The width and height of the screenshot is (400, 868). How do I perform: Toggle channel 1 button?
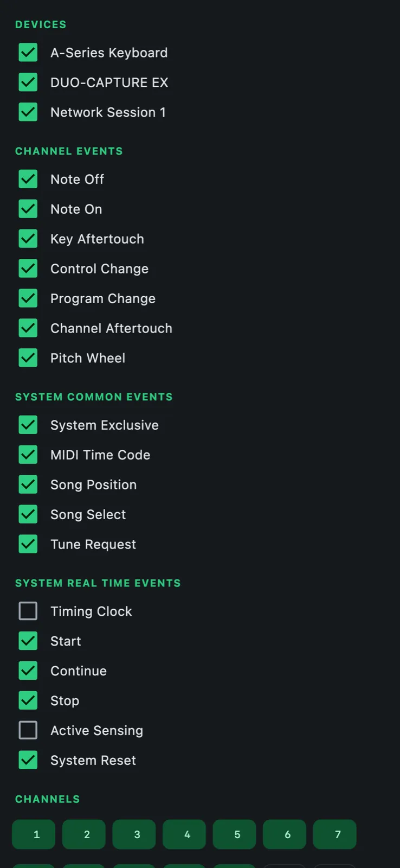(x=34, y=834)
